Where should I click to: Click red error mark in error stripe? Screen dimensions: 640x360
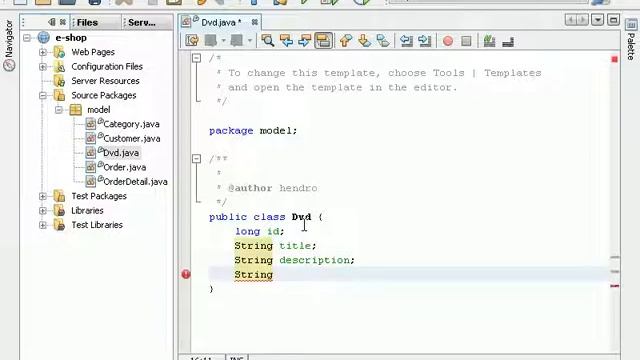click(x=615, y=286)
